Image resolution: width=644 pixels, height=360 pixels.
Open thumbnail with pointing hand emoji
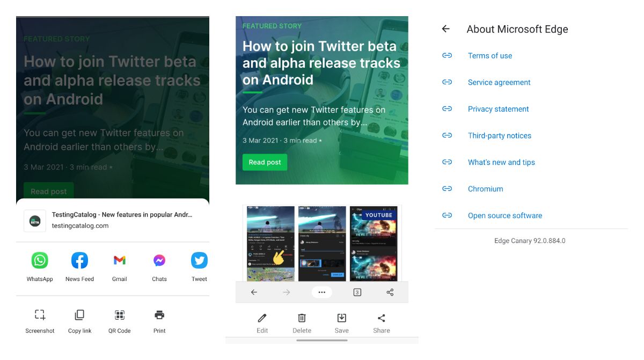(x=270, y=243)
